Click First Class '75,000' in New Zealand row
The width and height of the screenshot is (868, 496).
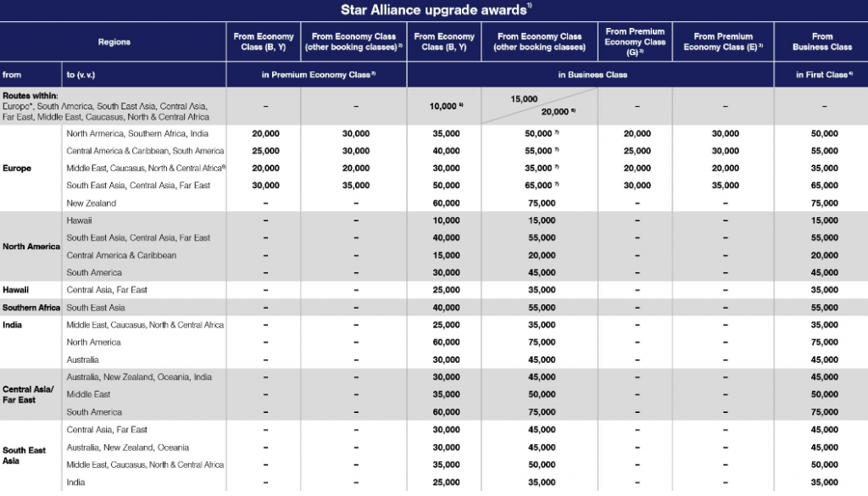point(824,203)
